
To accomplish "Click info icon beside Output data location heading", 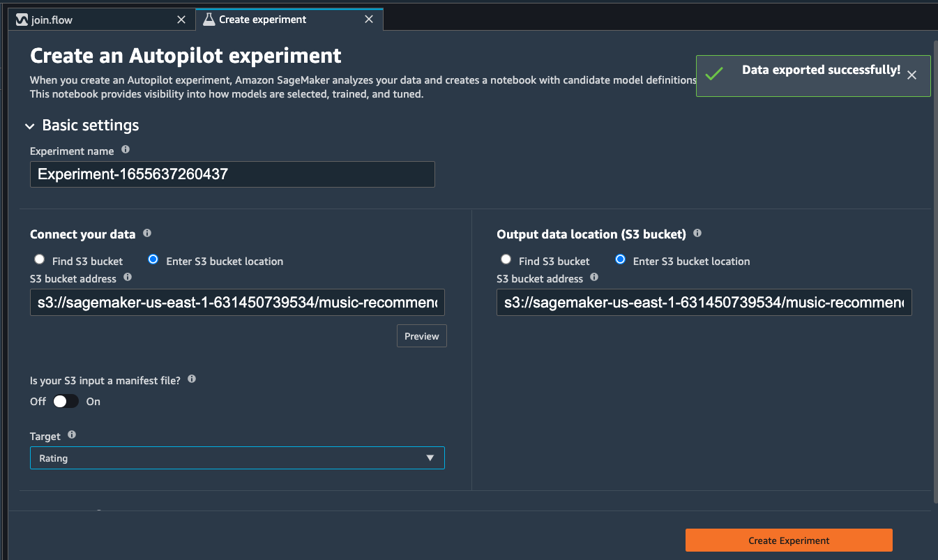I will coord(697,234).
